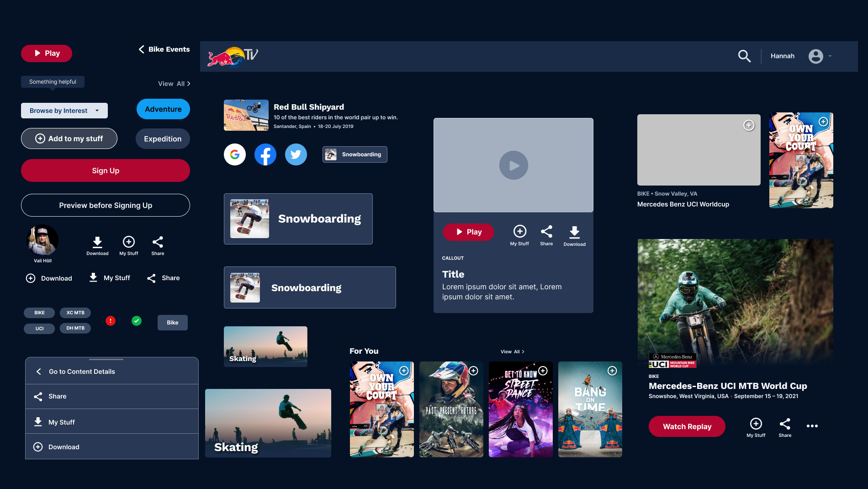Open the large Snowboarding category card
The image size is (868, 489).
pyautogui.click(x=298, y=219)
